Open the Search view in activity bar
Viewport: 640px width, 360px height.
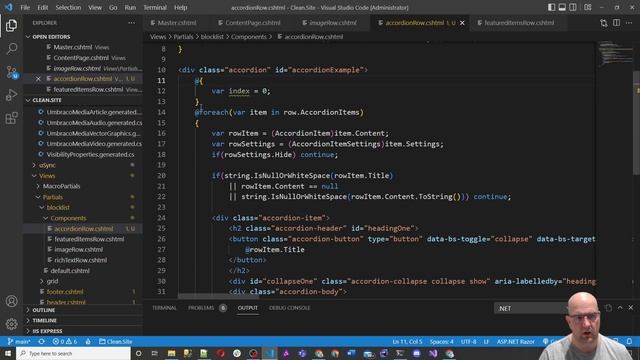point(11,49)
